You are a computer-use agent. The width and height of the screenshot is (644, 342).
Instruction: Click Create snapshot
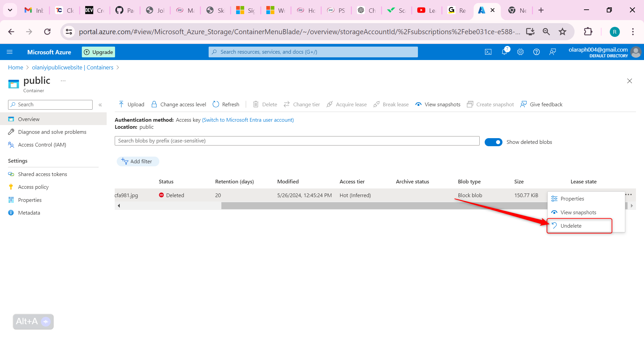490,104
